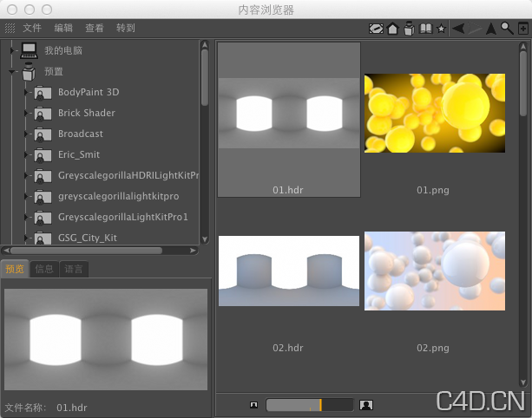Expand the Broadcast folder
Image resolution: width=532 pixels, height=418 pixels.
(x=26, y=134)
